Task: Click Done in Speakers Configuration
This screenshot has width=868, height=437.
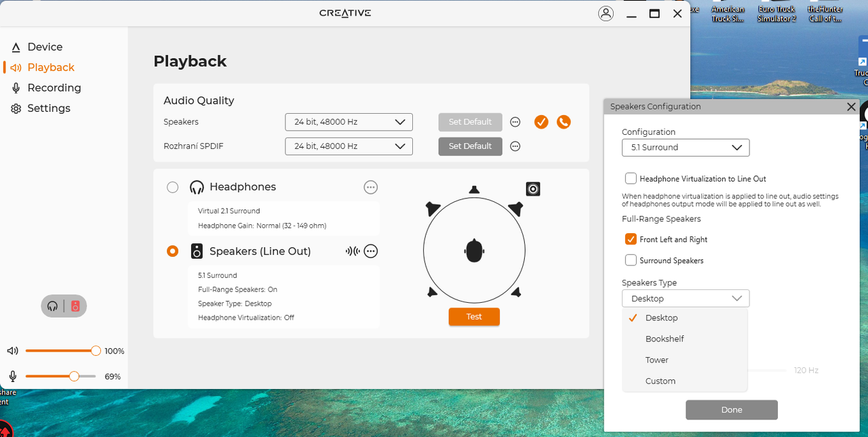Action: click(732, 410)
